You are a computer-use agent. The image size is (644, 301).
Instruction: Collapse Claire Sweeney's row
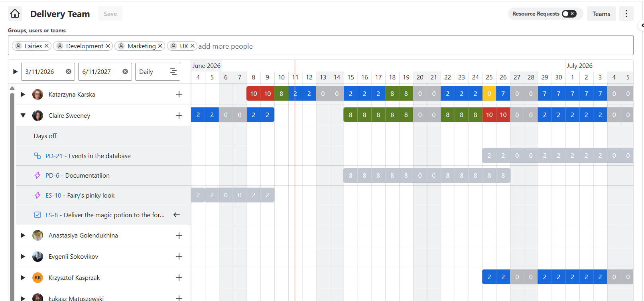[x=23, y=116]
